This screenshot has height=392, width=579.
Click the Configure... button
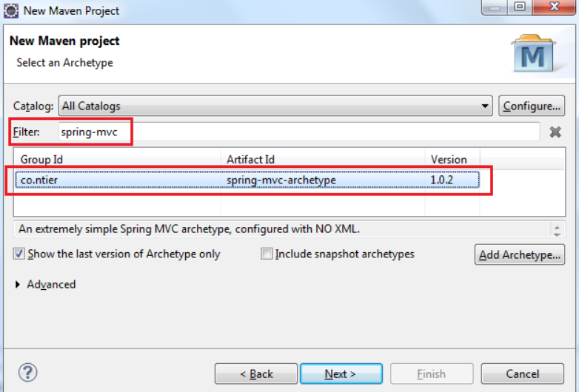532,107
